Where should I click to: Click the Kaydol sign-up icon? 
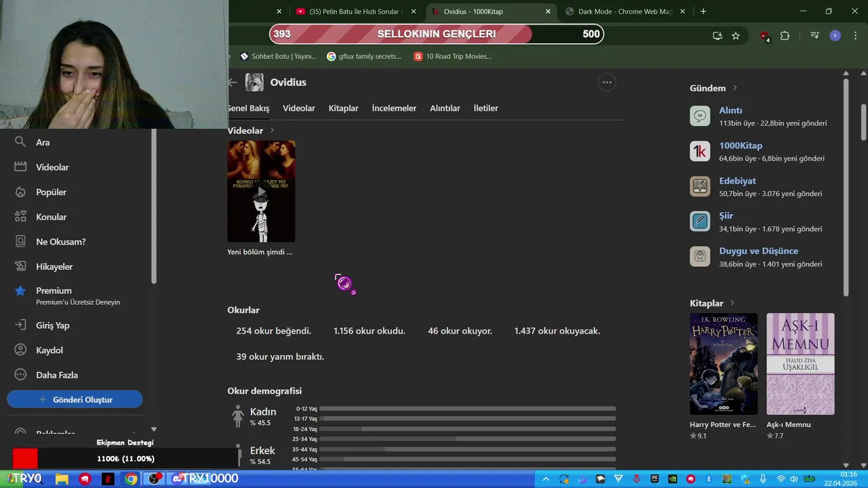coord(20,350)
